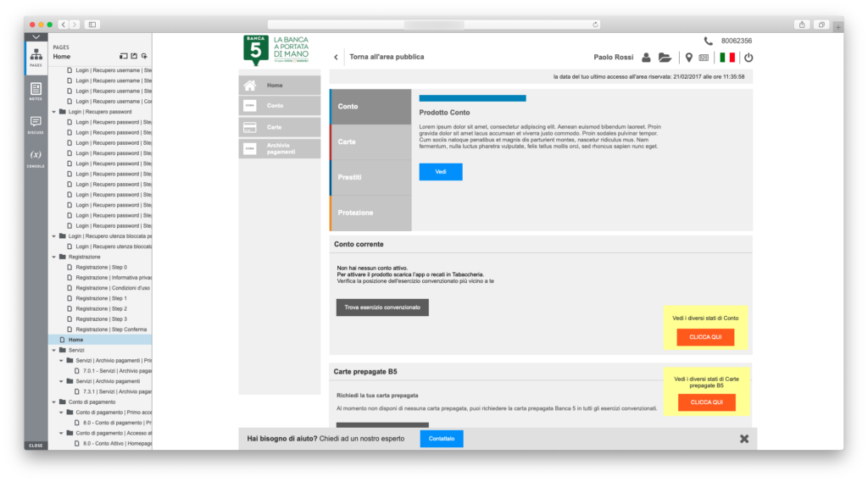Click CLICCA QUI for Carte prepagate B5 states
868x482 pixels.
[706, 402]
